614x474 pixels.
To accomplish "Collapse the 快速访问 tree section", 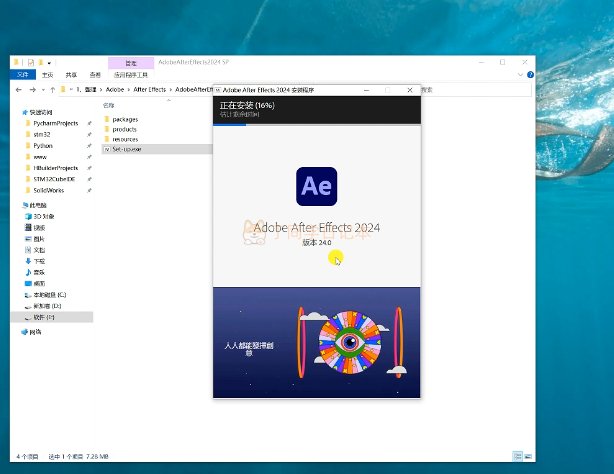I will [17, 113].
